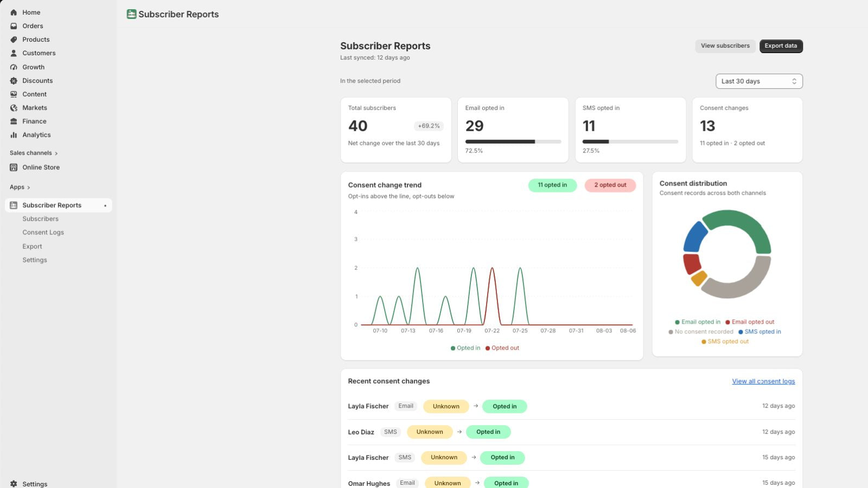Toggle SMS opted in donut legend
The height and width of the screenshot is (488, 868).
tap(759, 332)
